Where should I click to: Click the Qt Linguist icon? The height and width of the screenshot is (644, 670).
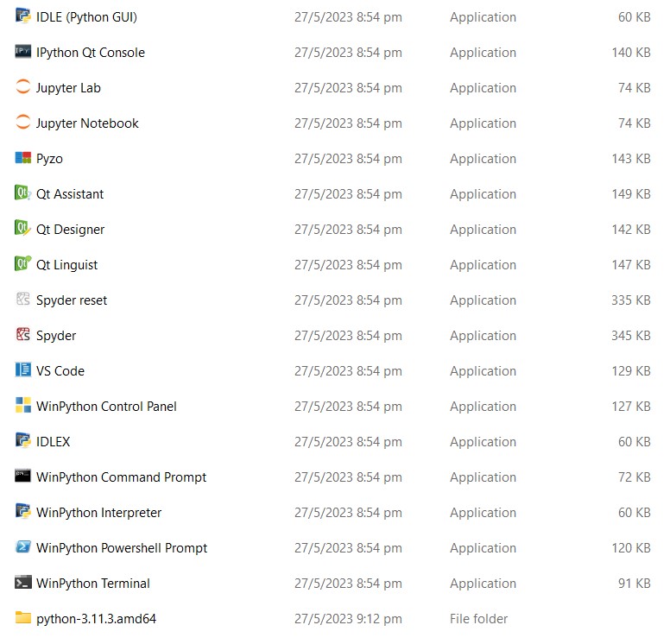(23, 263)
